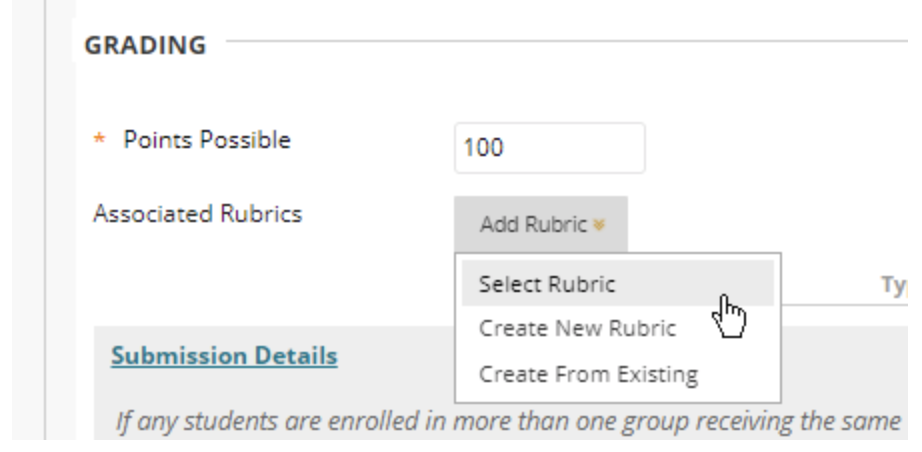The height and width of the screenshot is (452, 922).
Task: Click the Associated Rubrics label
Action: coord(197,213)
